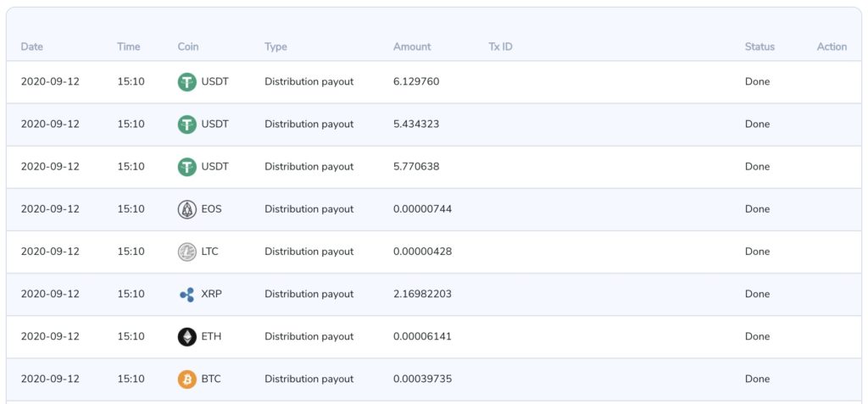
Task: Select the 0.00000744 EOS amount value
Action: (422, 209)
